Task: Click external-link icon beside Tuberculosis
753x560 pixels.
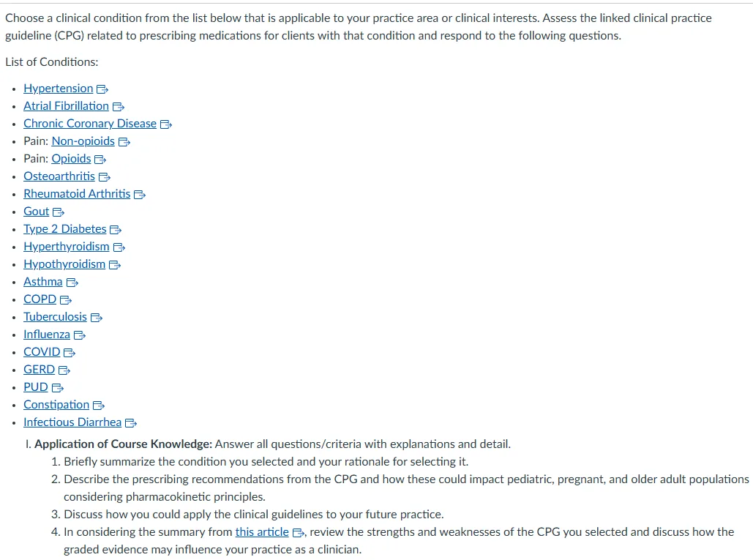Action: pyautogui.click(x=97, y=318)
